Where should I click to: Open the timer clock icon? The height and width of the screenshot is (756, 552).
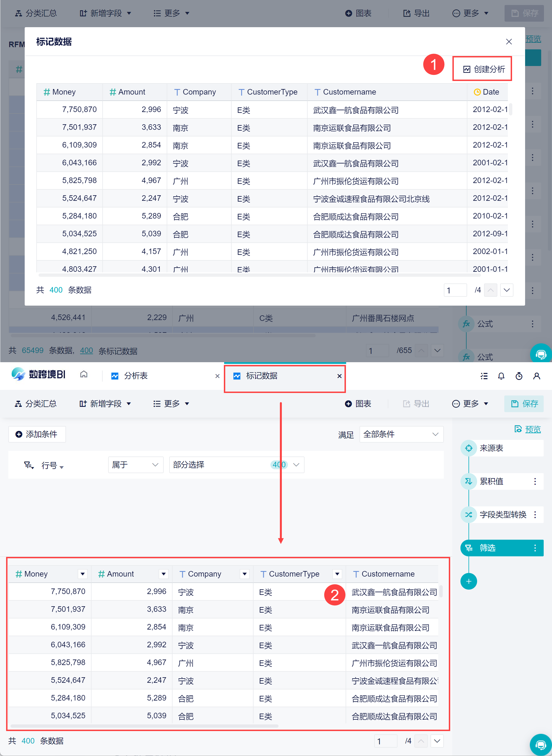(519, 376)
